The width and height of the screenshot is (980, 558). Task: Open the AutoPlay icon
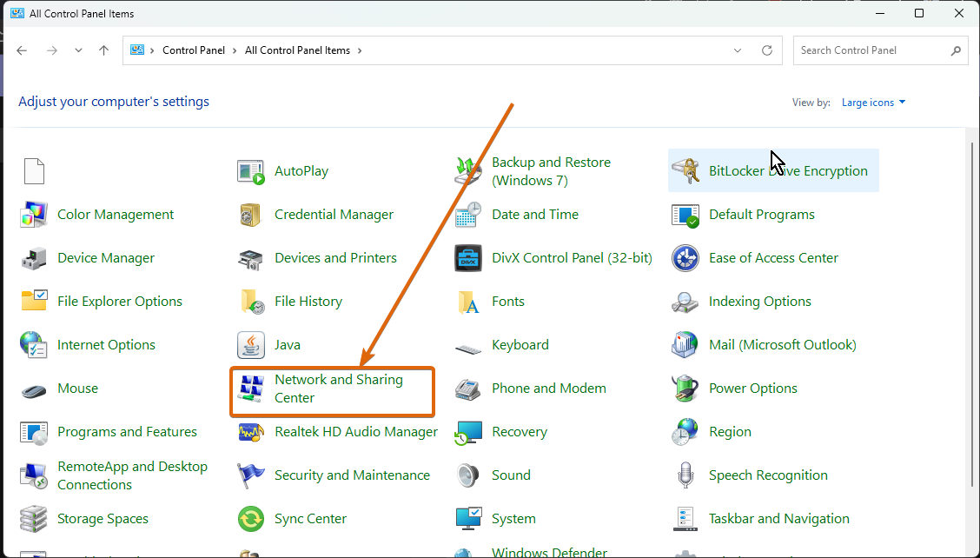pyautogui.click(x=250, y=170)
